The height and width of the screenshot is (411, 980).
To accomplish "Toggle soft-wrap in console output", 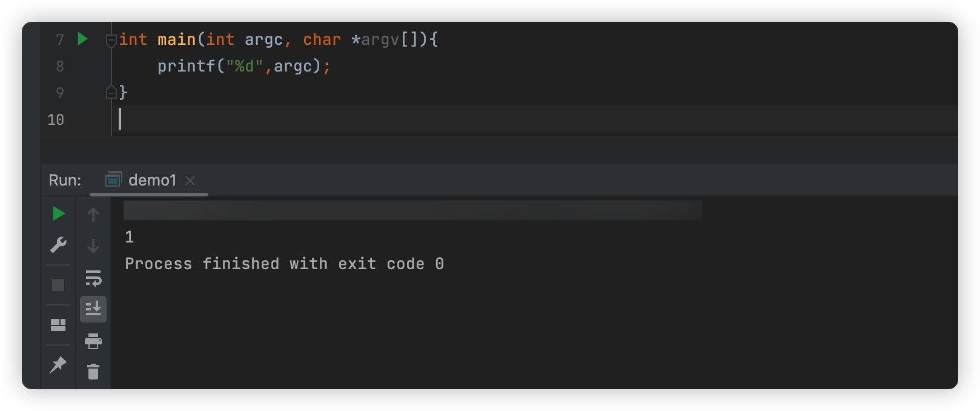I will point(93,278).
